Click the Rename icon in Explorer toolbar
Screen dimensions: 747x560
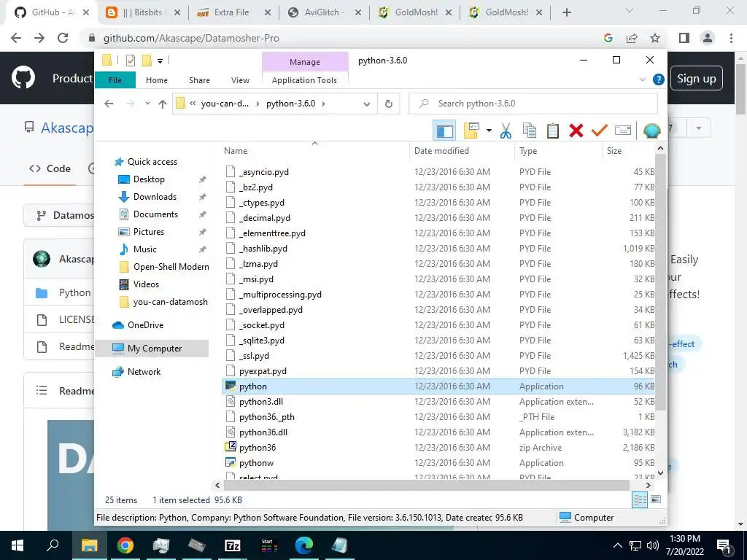point(623,130)
